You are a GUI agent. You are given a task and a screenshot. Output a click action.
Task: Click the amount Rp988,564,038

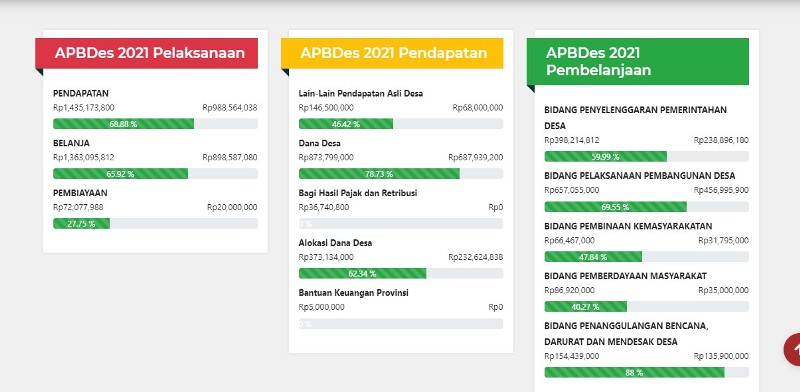point(230,108)
